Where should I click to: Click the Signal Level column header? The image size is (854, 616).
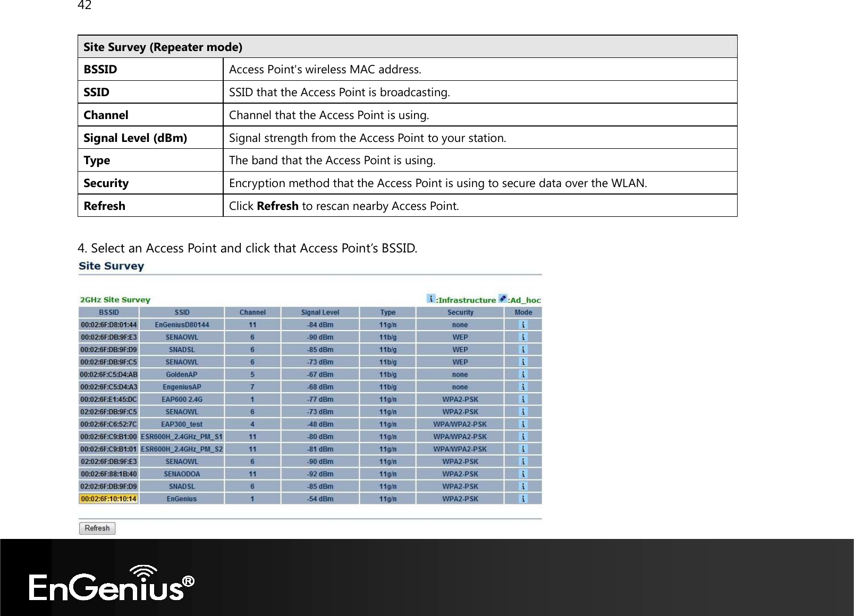[x=320, y=313]
